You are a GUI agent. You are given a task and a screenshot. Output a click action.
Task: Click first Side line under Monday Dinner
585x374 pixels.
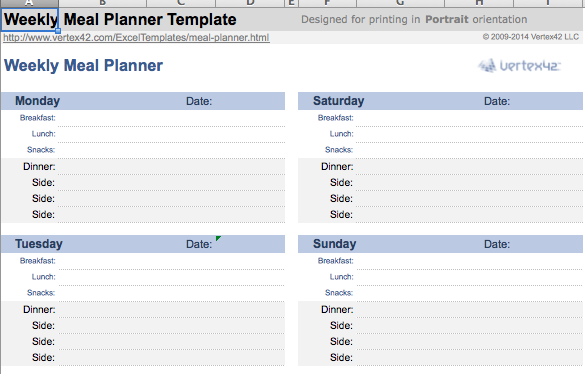[171, 183]
